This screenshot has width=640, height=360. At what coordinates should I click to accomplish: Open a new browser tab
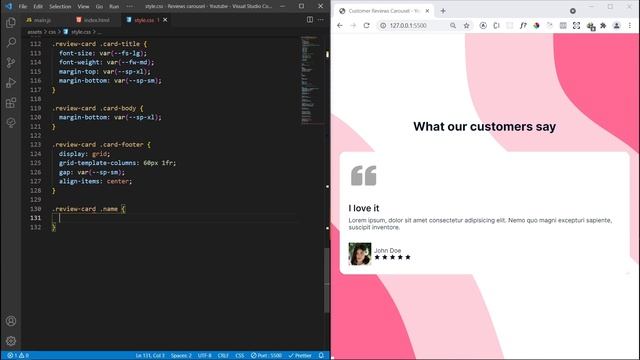pos(443,11)
